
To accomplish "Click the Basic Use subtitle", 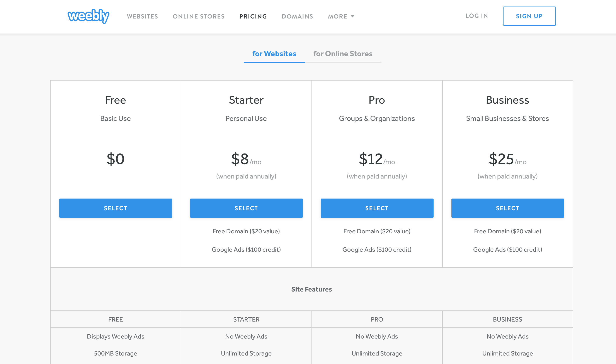I will (x=116, y=118).
